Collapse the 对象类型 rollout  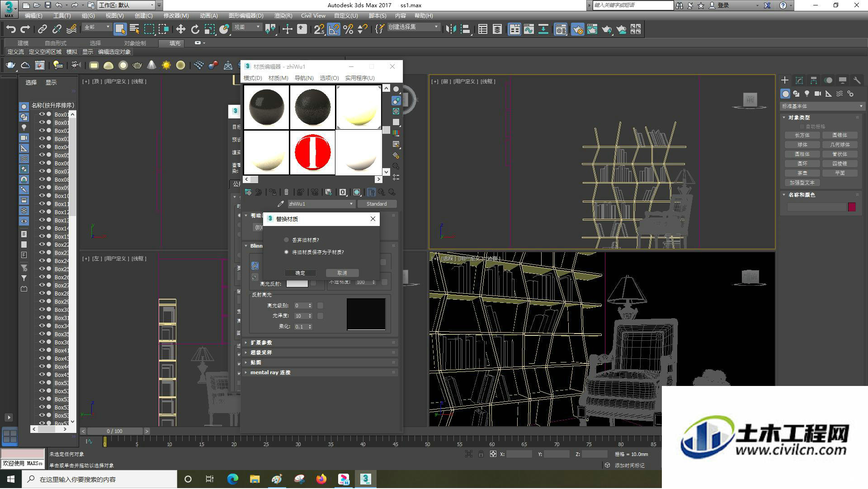click(x=821, y=118)
